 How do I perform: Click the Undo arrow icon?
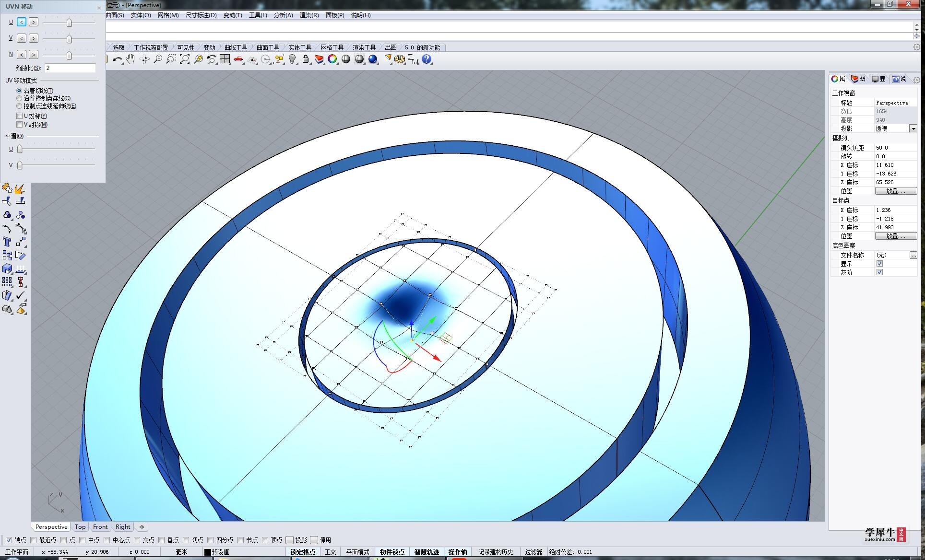click(x=118, y=59)
